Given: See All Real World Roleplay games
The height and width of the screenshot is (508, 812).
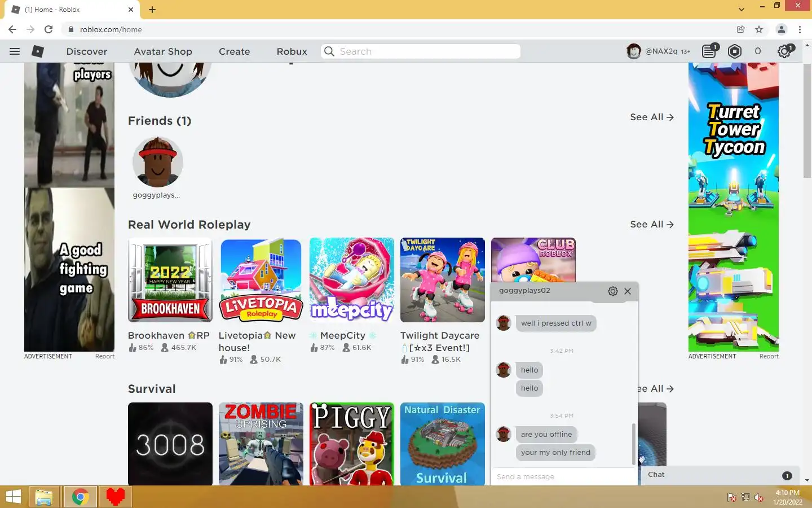Looking at the screenshot, I should tap(652, 225).
